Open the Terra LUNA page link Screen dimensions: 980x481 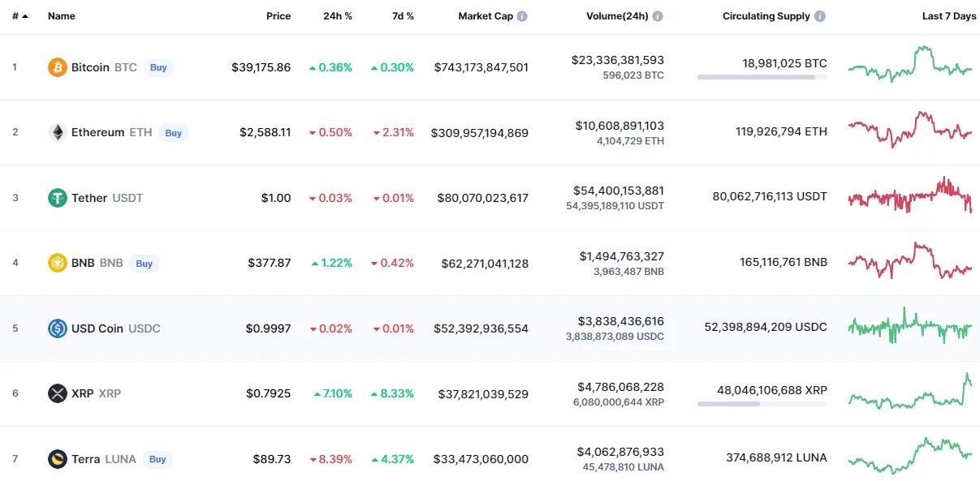pos(104,459)
